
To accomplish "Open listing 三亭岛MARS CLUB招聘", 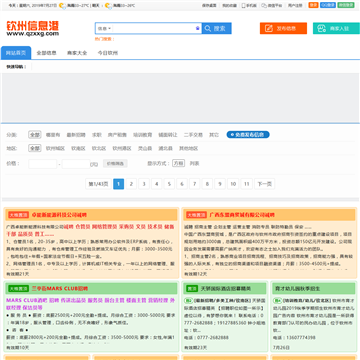I will click(60, 288).
